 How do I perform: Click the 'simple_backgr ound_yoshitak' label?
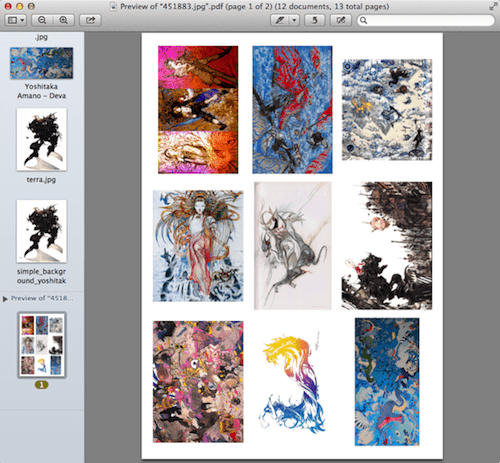pos(41,276)
